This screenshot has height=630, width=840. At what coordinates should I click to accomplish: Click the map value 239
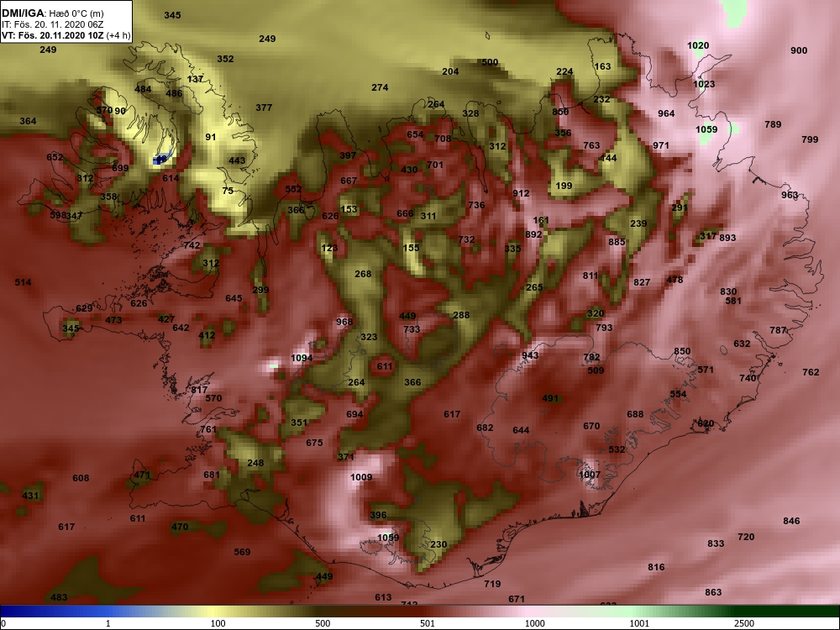click(x=638, y=224)
